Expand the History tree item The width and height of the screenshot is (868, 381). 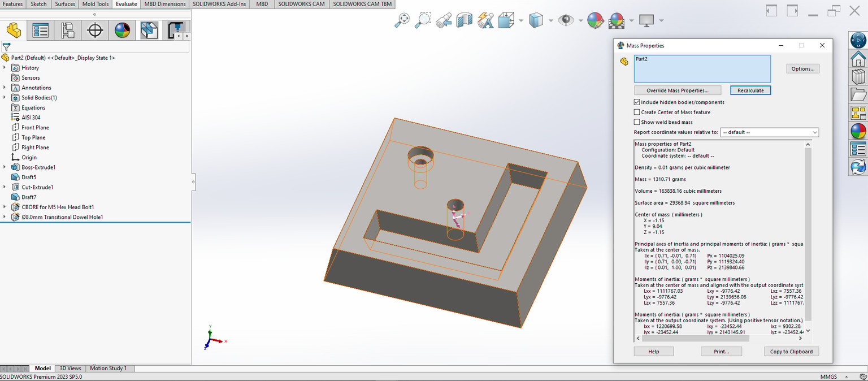(x=5, y=68)
